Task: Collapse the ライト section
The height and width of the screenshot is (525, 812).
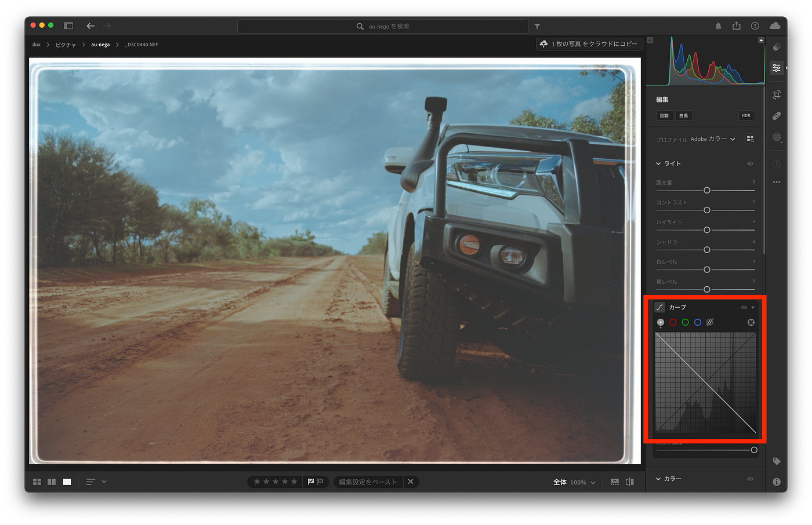Action: tap(658, 164)
